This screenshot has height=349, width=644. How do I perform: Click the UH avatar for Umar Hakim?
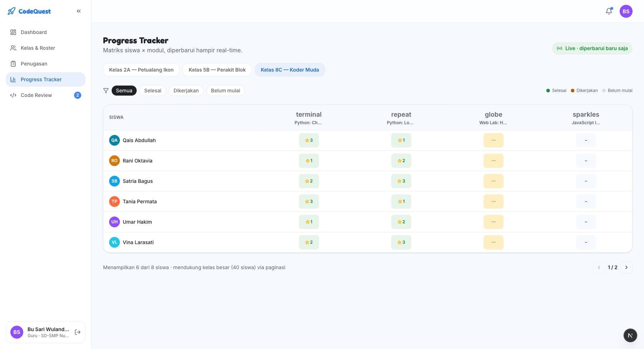pos(114,222)
